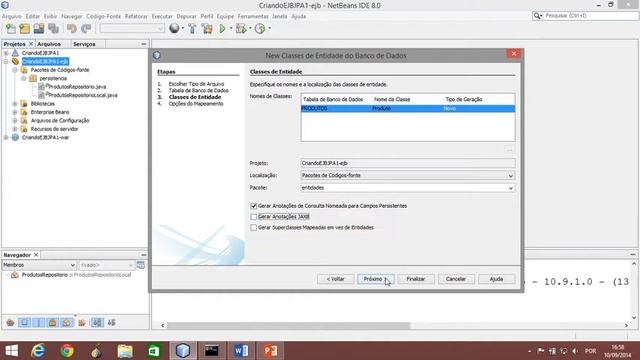The image size is (640, 360).
Task: Click the green Run Project icon
Action: tap(222, 29)
